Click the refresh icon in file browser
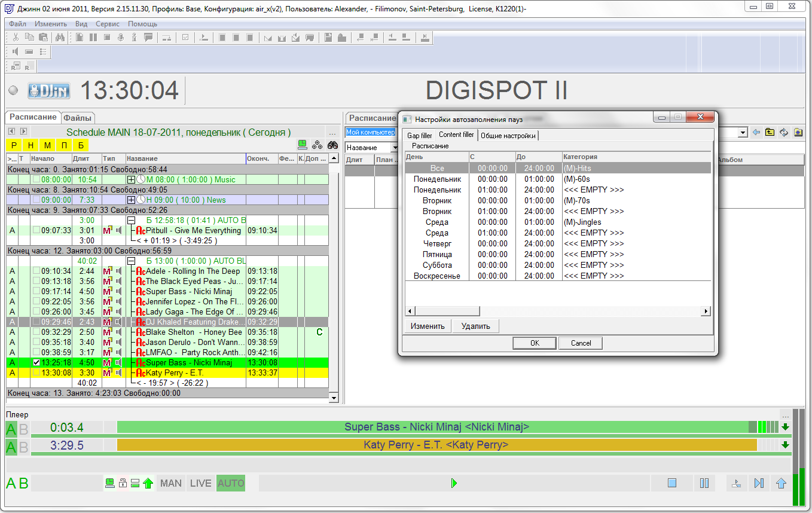 pyautogui.click(x=784, y=132)
